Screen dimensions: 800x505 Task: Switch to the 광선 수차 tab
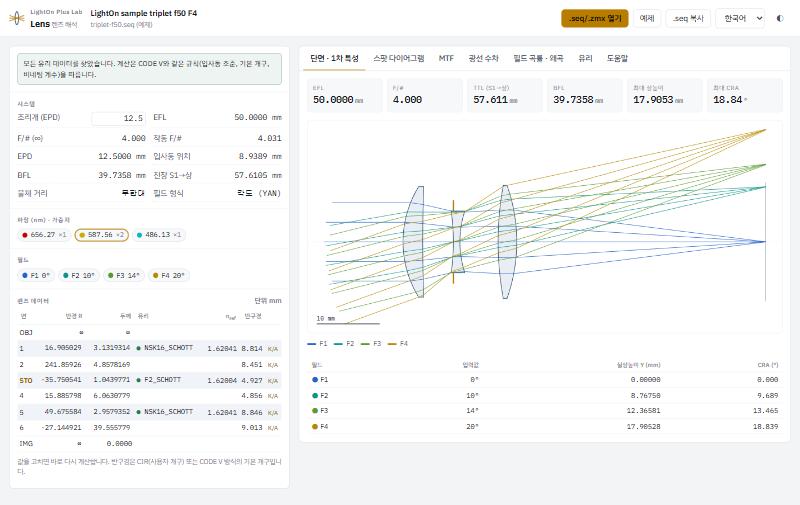[x=483, y=58]
